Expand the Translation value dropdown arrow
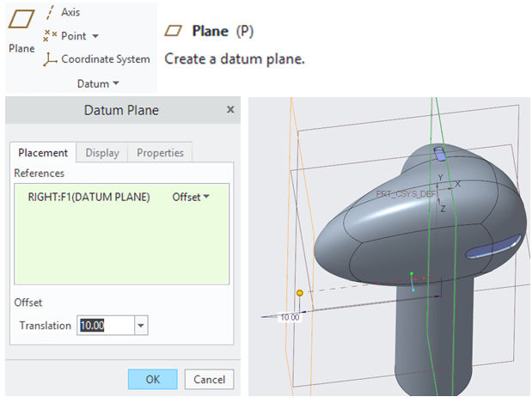532x403 pixels. point(142,326)
